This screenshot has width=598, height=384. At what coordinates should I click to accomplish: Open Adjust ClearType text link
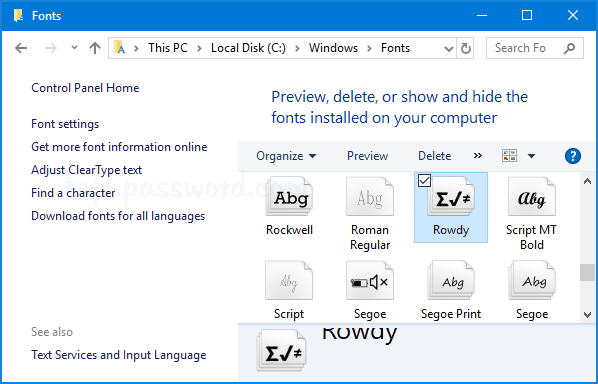click(87, 170)
